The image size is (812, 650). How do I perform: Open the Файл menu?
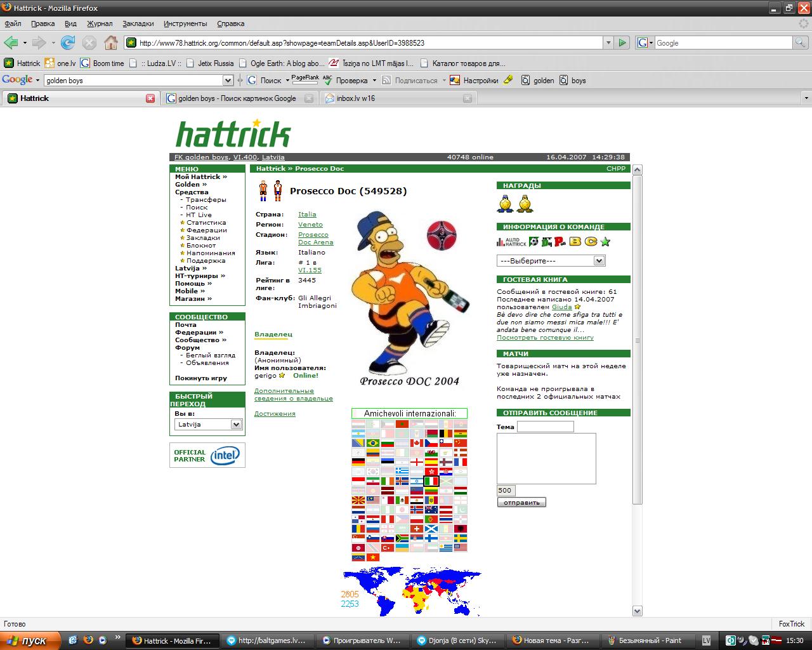13,23
